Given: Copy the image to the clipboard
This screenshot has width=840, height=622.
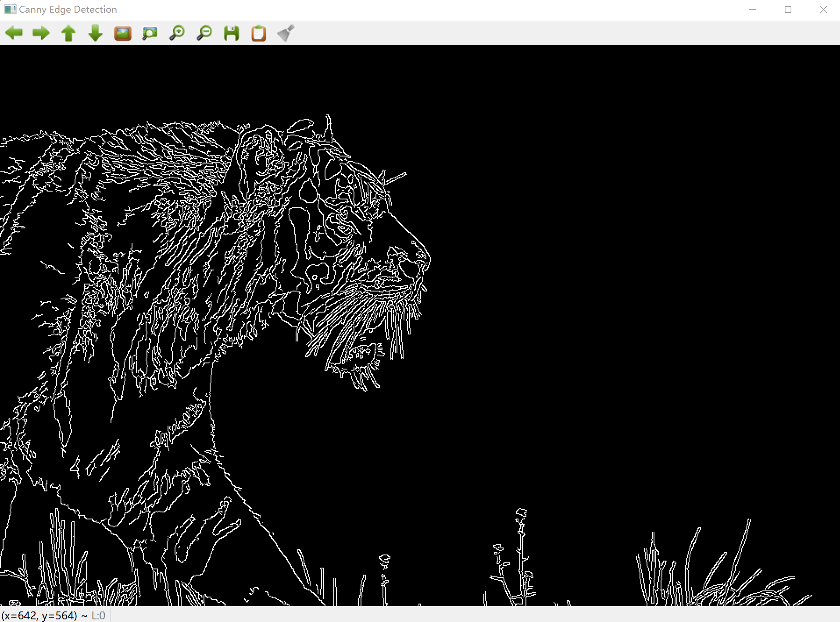Looking at the screenshot, I should pos(259,33).
